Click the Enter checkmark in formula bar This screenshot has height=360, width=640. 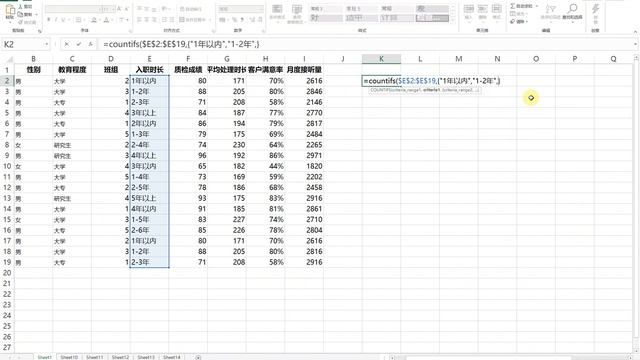[78, 44]
